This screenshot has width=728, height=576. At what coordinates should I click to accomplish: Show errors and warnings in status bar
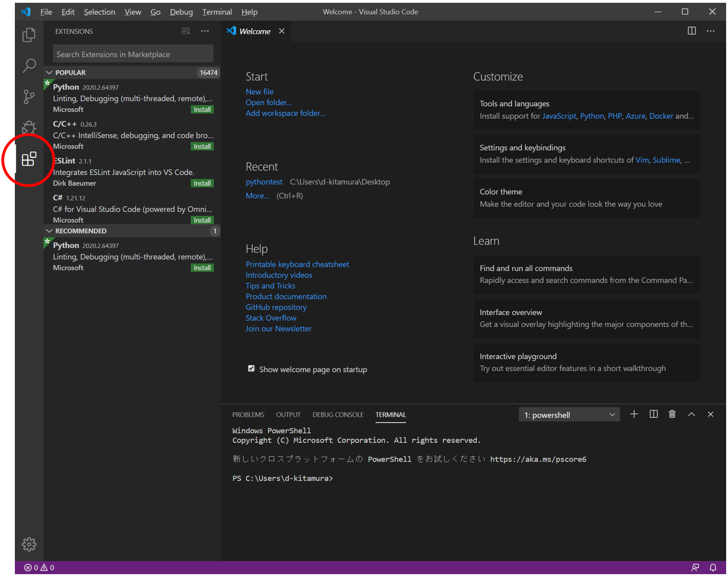pos(39,568)
